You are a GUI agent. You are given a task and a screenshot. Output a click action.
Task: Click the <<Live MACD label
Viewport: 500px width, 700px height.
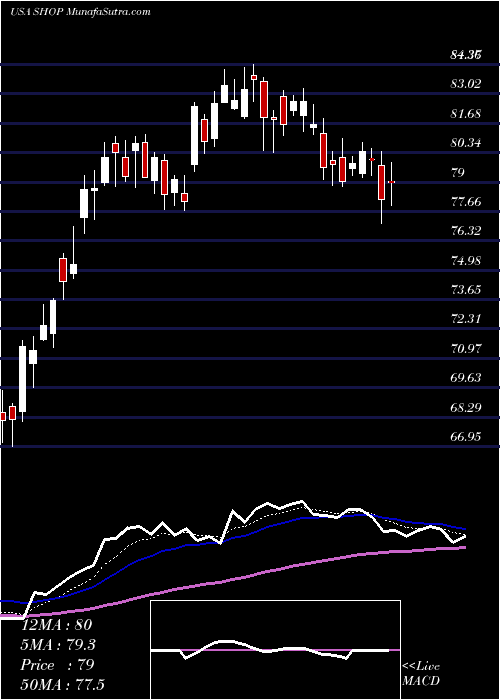click(x=421, y=674)
